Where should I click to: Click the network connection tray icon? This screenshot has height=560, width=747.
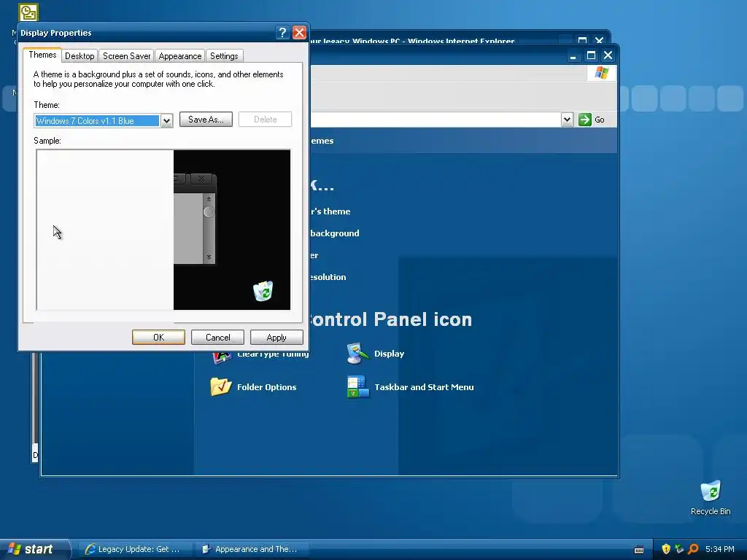click(679, 549)
